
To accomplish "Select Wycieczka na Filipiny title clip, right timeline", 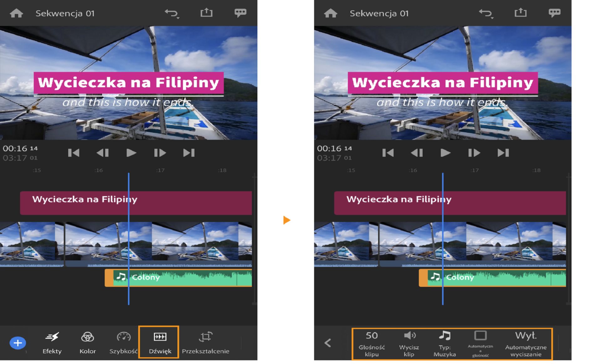I will (450, 203).
